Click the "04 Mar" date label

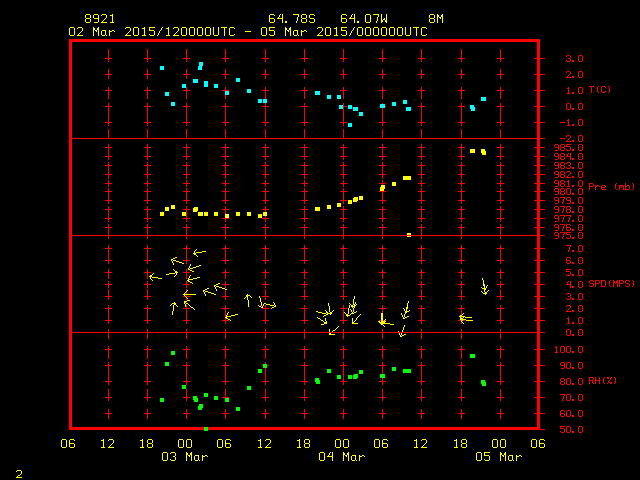[342, 457]
